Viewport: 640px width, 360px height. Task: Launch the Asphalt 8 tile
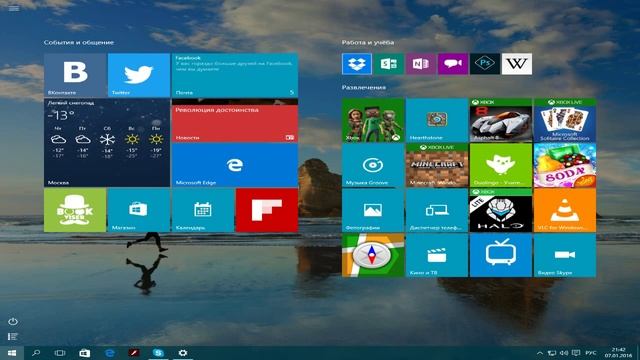501,120
